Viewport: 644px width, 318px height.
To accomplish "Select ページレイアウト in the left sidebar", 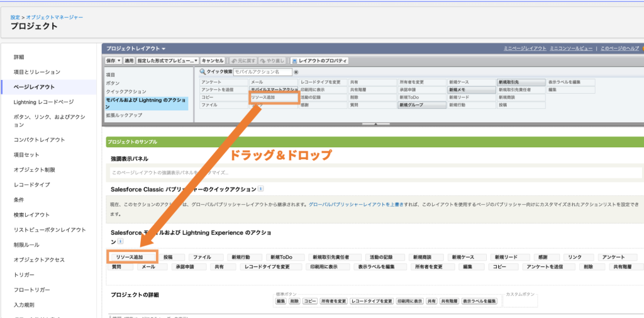I will pos(34,86).
